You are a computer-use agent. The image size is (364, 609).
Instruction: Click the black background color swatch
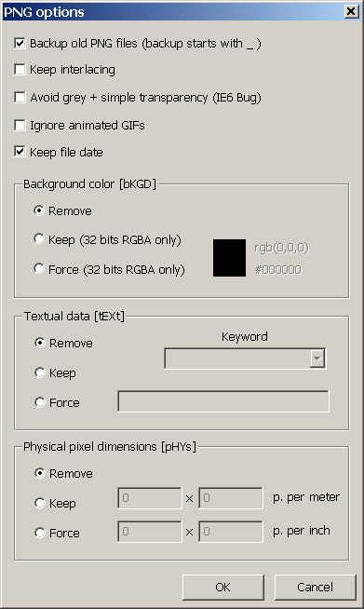click(229, 258)
